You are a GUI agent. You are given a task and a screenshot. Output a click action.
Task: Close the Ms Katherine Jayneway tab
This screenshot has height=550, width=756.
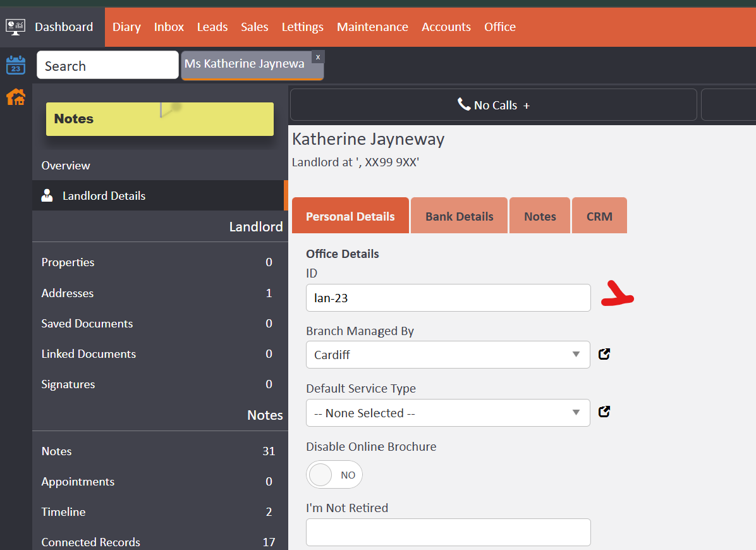(318, 57)
